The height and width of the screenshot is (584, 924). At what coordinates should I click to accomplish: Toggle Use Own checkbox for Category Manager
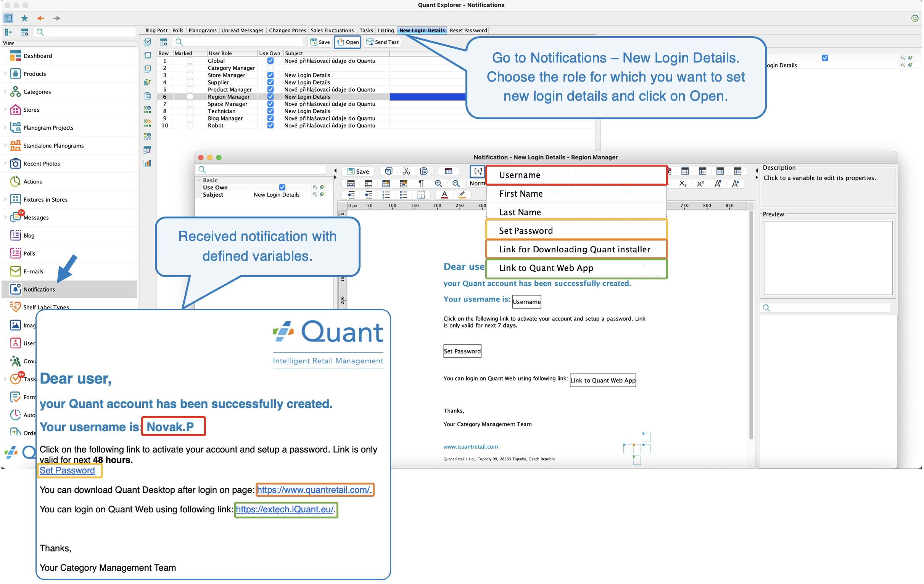[x=270, y=68]
